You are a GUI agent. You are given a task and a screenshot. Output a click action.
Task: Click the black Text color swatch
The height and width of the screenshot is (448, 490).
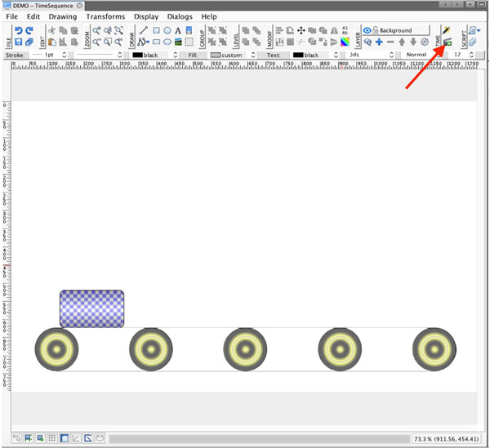(298, 55)
